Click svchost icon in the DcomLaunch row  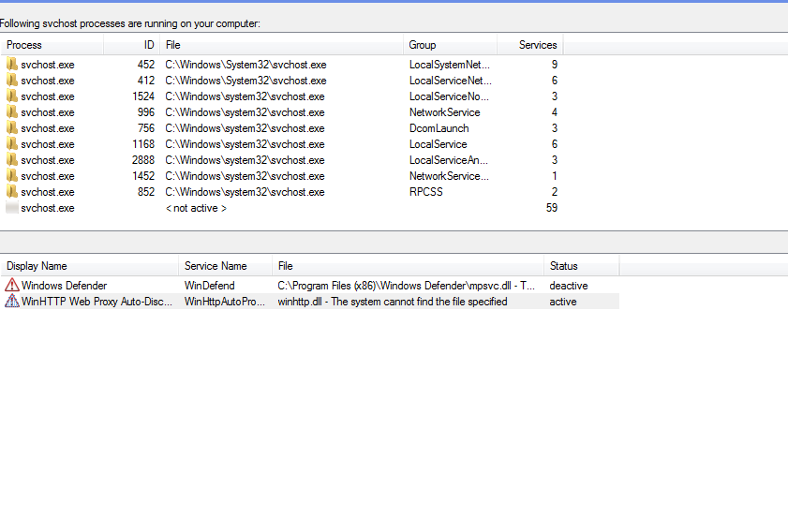(x=12, y=128)
